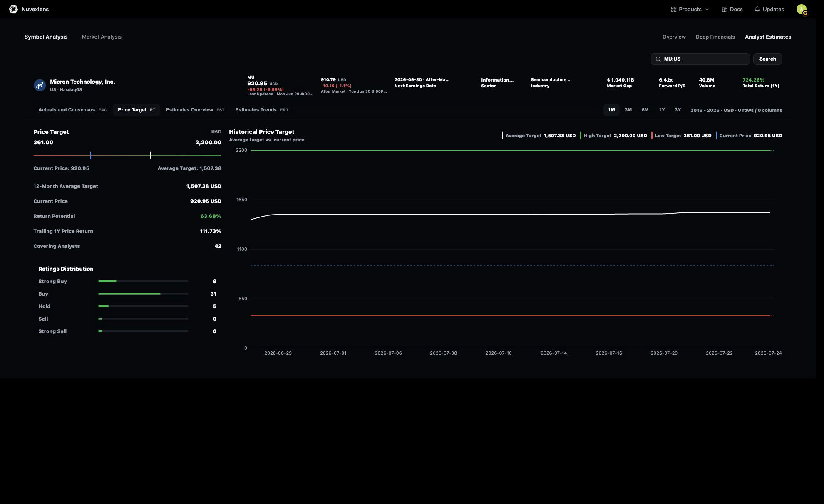
Task: Select the Price Target tab
Action: [x=136, y=110]
